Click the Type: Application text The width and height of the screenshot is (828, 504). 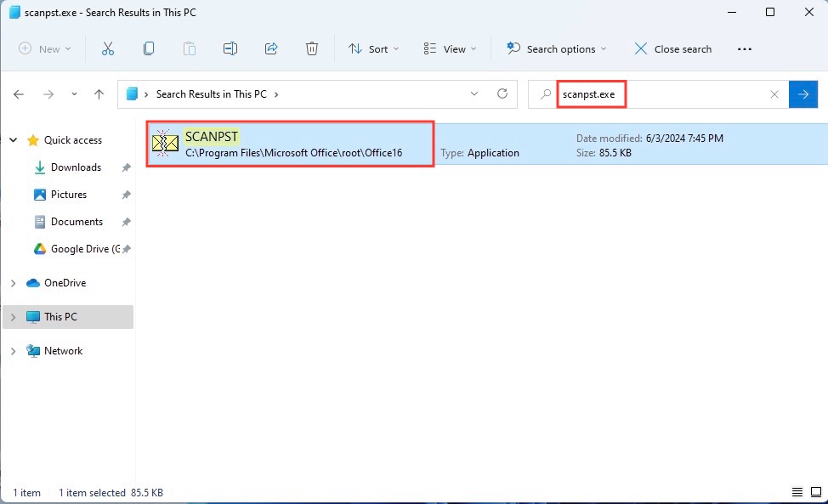(479, 153)
